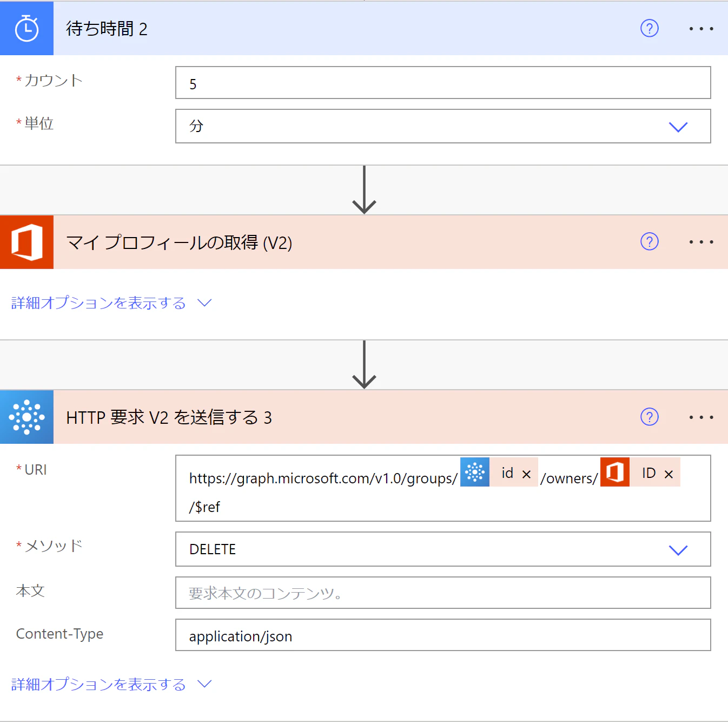Select the Office ID dynamic content token
This screenshot has height=722, width=728.
click(640, 472)
